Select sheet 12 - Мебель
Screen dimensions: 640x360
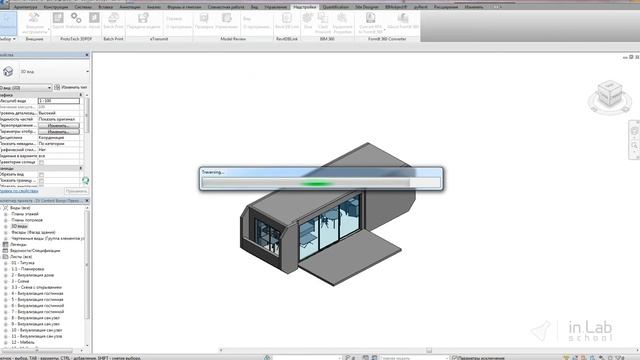click(x=23, y=342)
